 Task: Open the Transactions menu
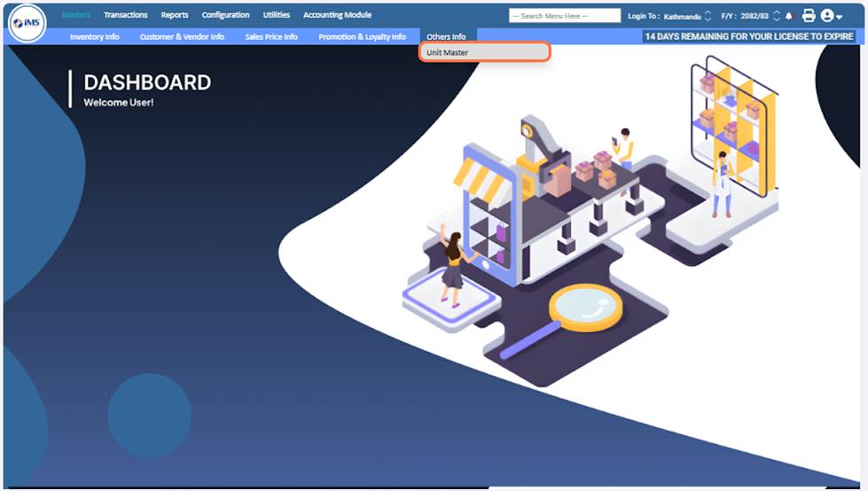pos(125,15)
